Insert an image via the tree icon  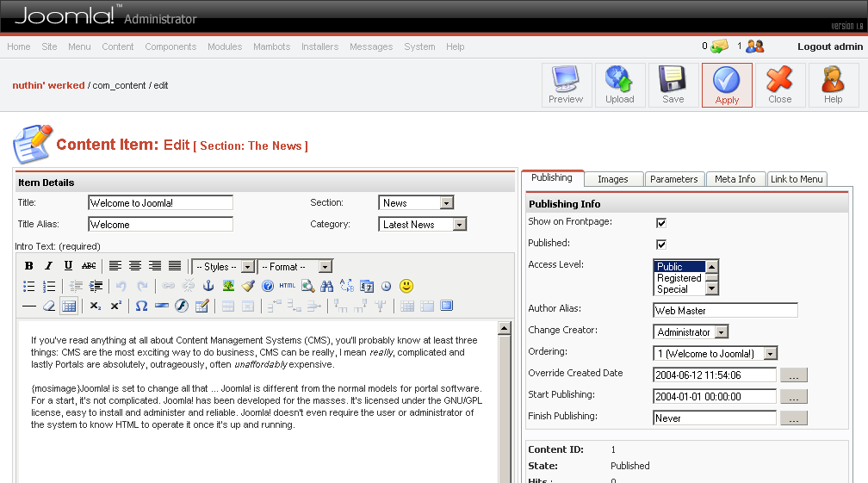[228, 286]
